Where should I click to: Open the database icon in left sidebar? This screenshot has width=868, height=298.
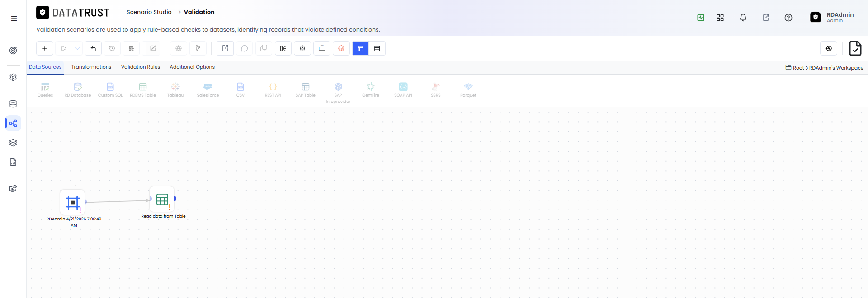(x=13, y=104)
